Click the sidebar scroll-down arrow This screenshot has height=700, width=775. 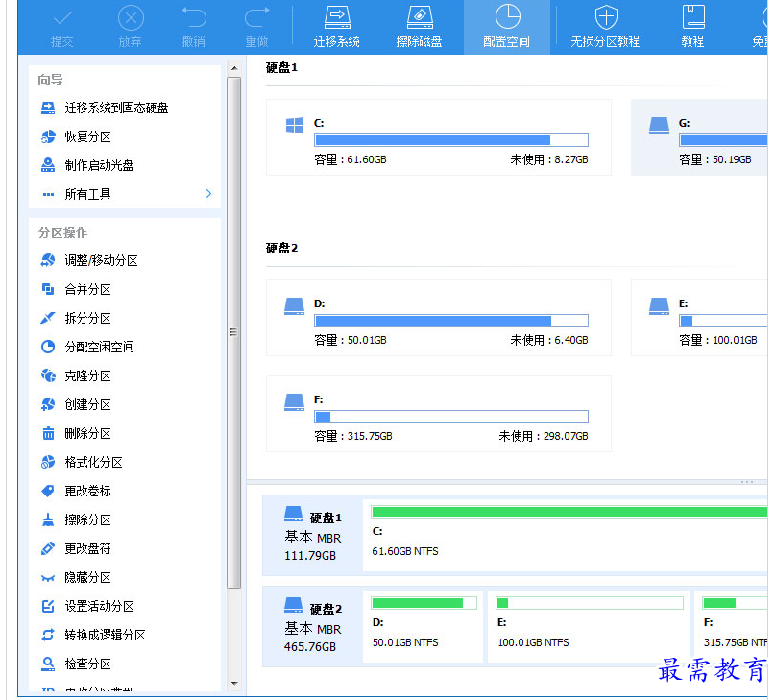point(234,684)
